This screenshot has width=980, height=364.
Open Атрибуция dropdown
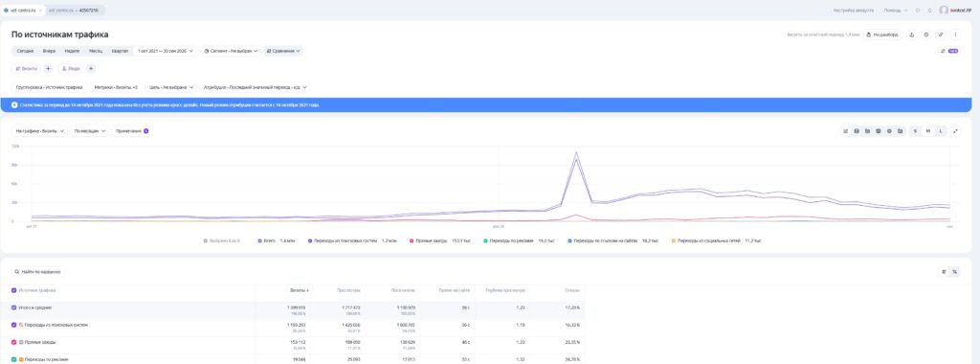point(256,87)
